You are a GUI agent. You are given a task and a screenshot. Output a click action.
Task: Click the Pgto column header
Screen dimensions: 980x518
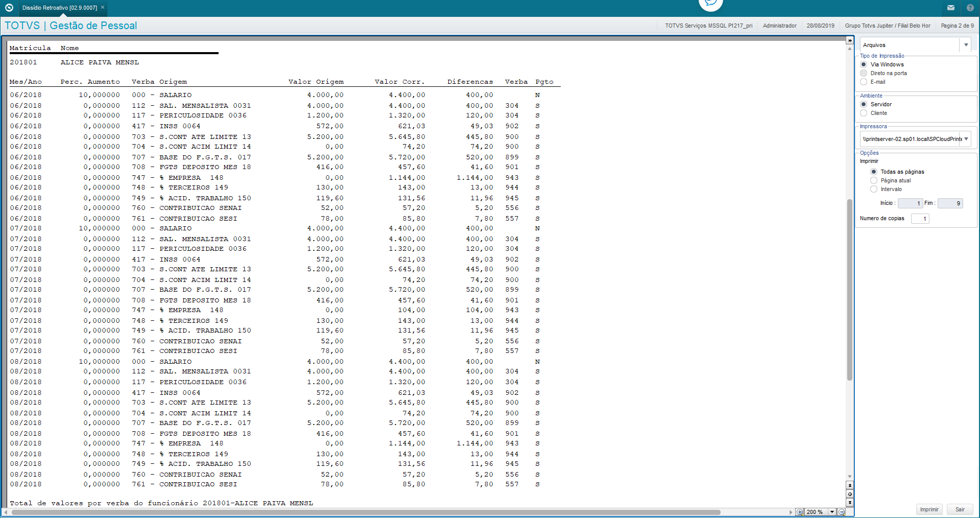(x=544, y=82)
